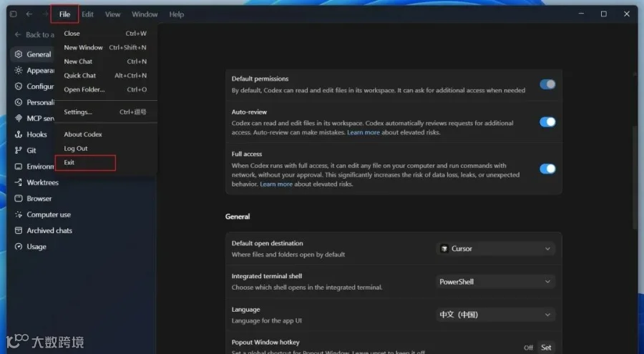Click the Set button for Popout Window hotkey

546,348
